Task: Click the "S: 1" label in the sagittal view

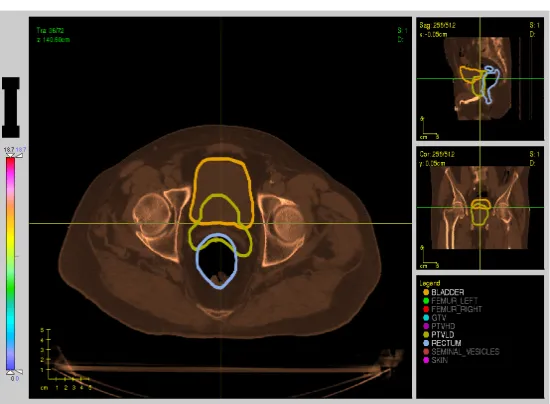Action: [x=535, y=26]
